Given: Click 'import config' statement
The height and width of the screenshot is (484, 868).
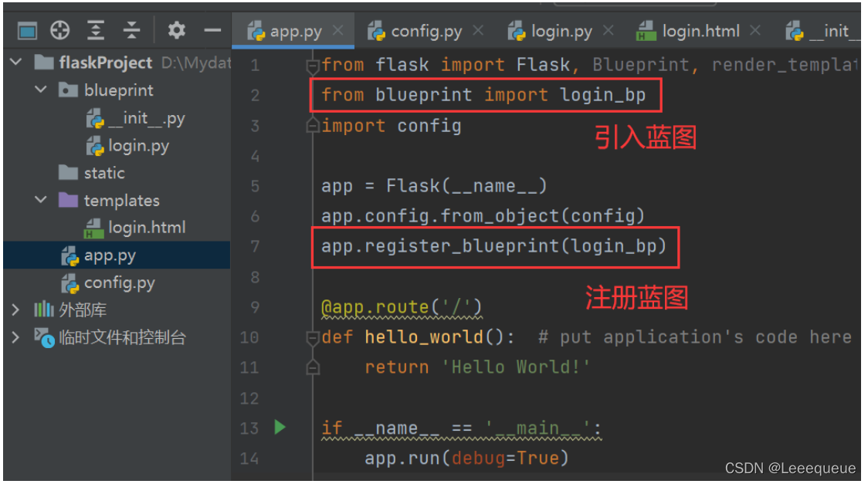Looking at the screenshot, I should (391, 126).
